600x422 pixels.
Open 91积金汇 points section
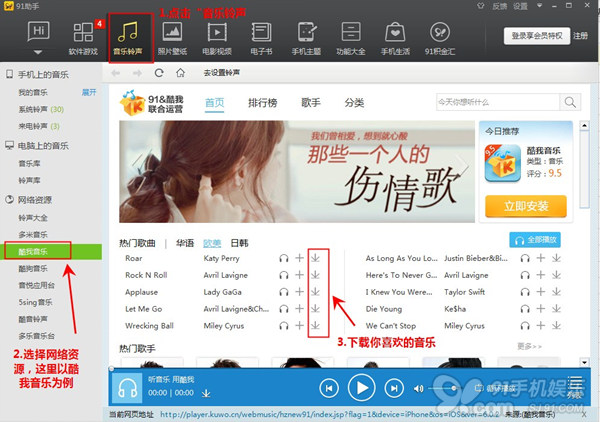coord(440,37)
